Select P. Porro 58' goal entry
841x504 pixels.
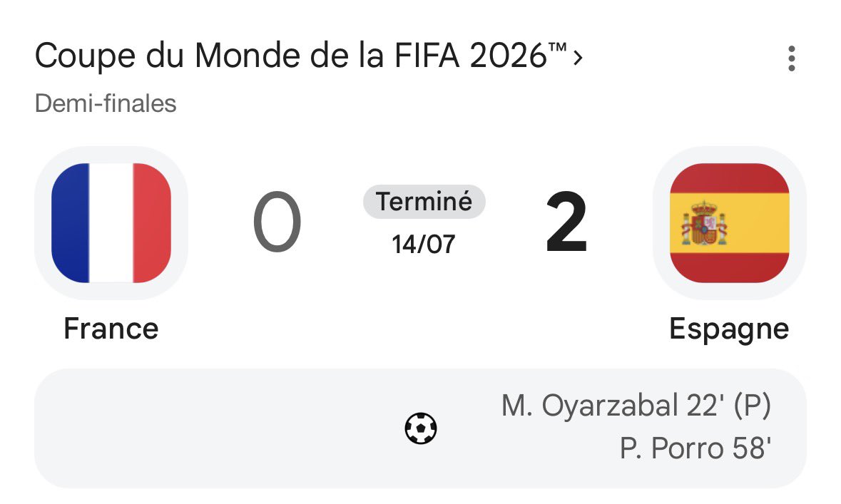(695, 448)
